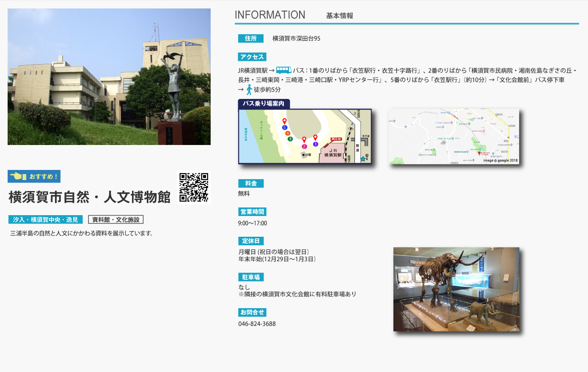Select the 資料館・文化施設 category tag
The image size is (588, 372).
[116, 219]
